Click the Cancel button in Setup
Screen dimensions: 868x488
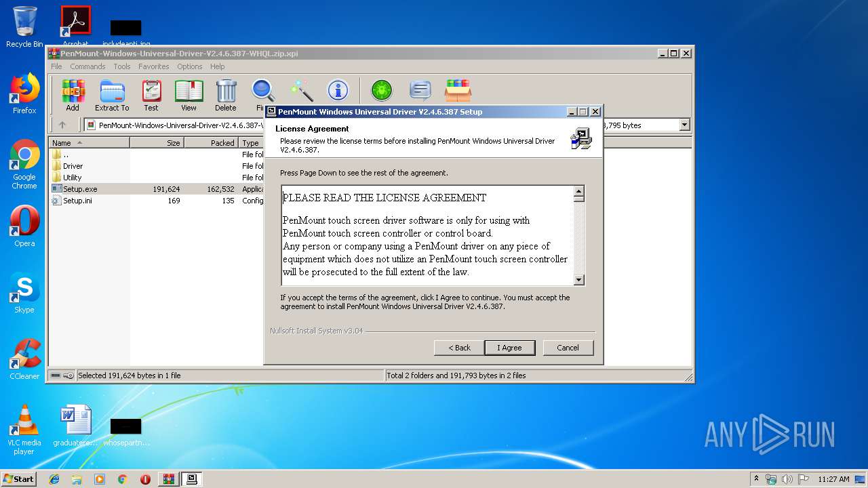568,348
